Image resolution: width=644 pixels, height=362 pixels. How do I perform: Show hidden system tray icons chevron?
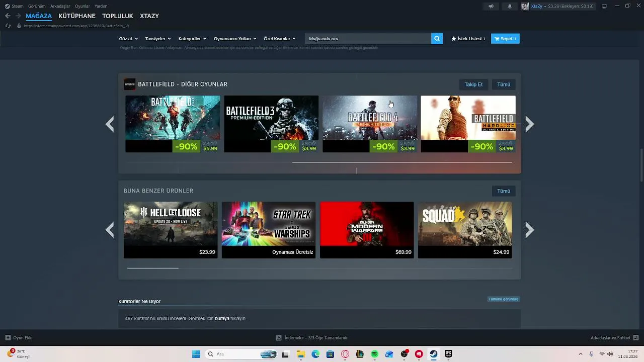[x=580, y=354]
